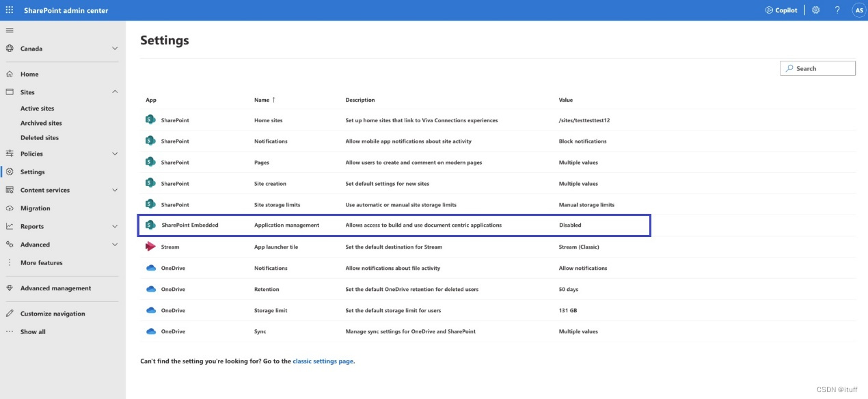868x399 pixels.
Task: Click the 131 GB storage value
Action: coord(568,310)
